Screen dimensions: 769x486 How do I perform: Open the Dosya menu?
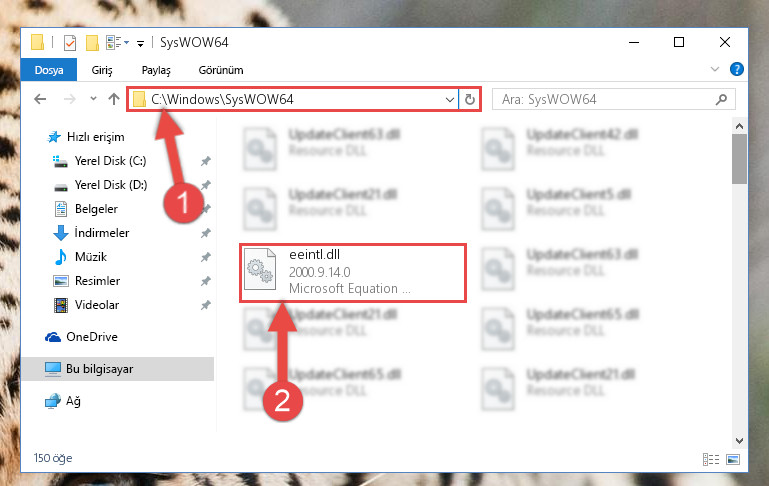49,70
